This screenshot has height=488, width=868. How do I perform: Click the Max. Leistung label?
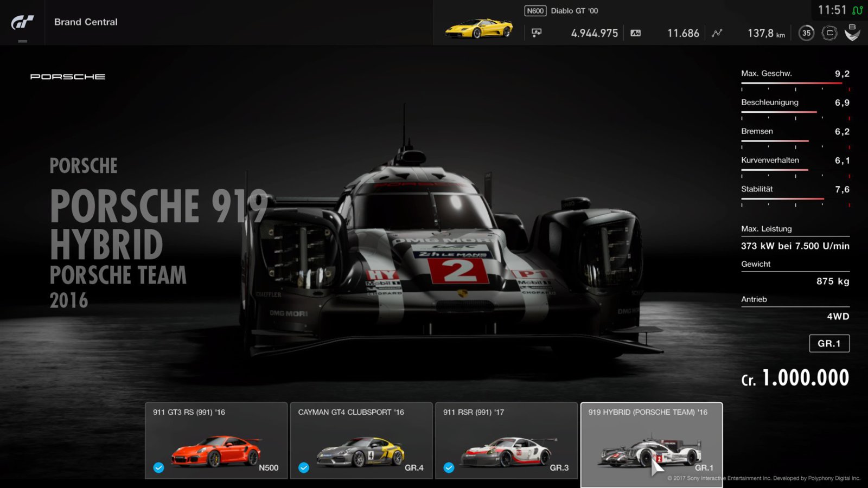tap(767, 229)
